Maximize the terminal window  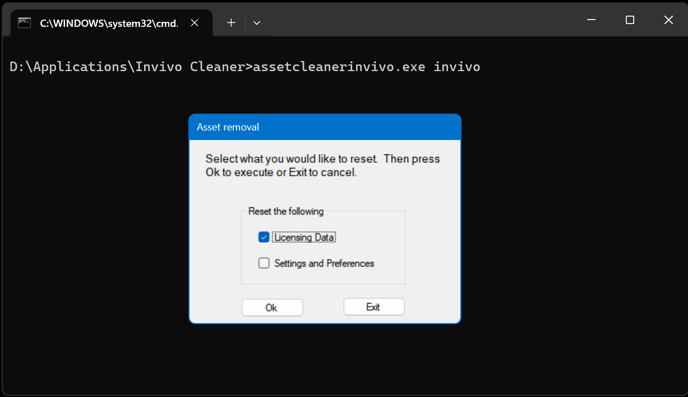(x=630, y=20)
